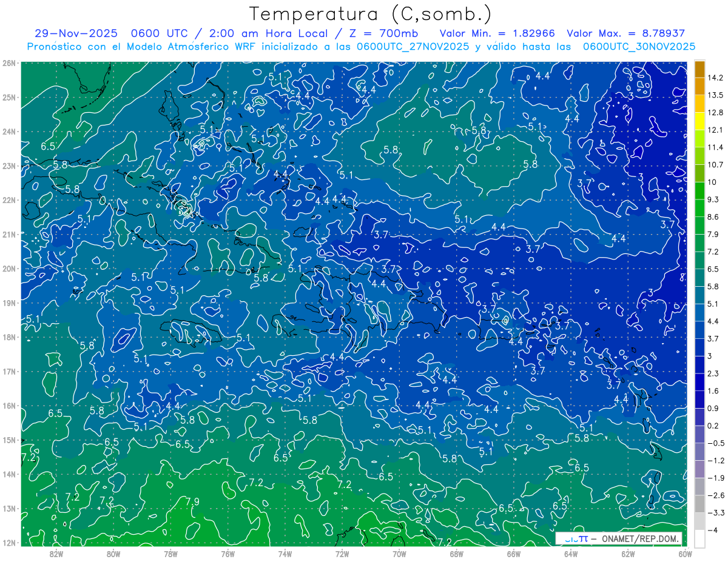
Task: Click the '-1.9' color bar value
Action: point(716,478)
